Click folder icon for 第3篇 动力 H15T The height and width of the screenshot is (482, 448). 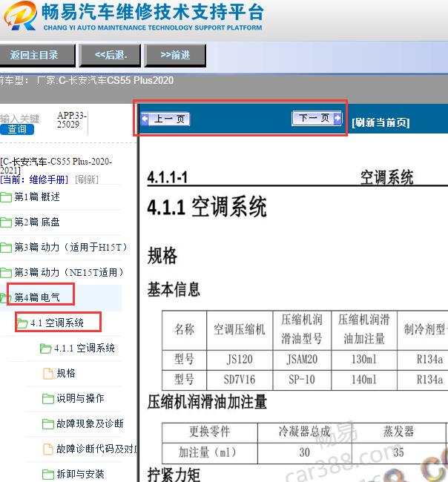pos(6,248)
